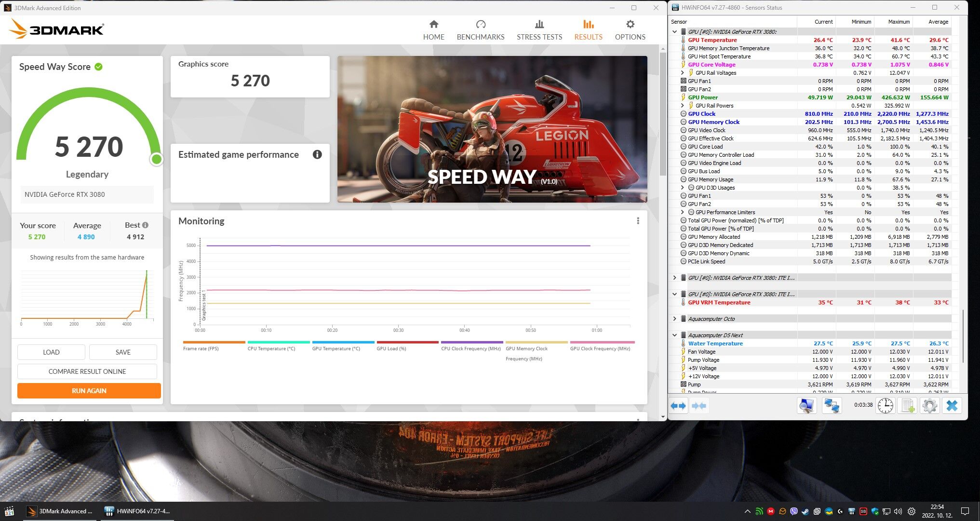Image resolution: width=980 pixels, height=521 pixels.
Task: Click the HWiNFO remote network connection icon
Action: pos(832,406)
